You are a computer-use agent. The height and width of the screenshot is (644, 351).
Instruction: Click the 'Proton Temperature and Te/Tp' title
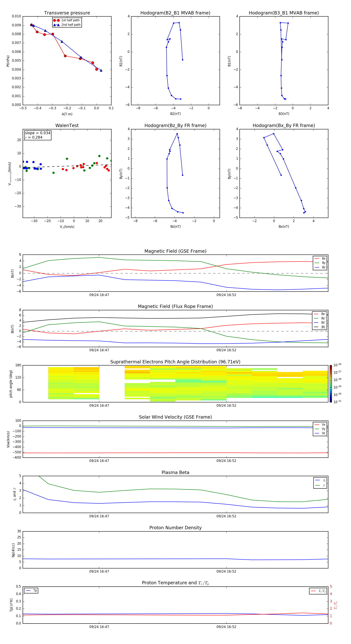(175, 583)
